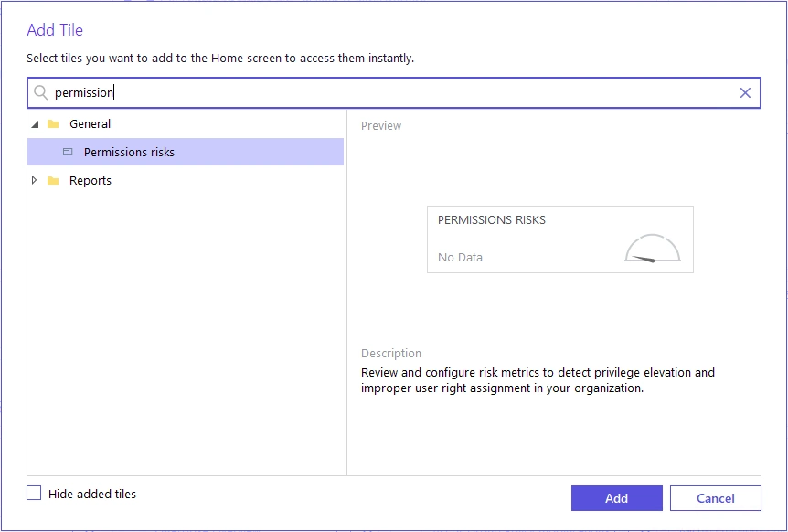Click the PERMISSIONS RISKS preview tile heading
Screen dimensions: 788x532
(x=492, y=220)
